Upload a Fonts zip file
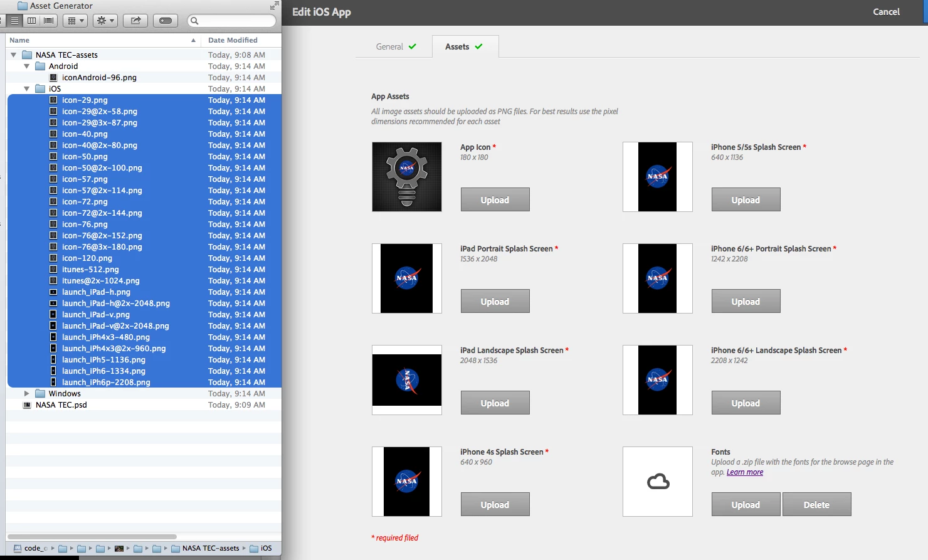 click(746, 504)
